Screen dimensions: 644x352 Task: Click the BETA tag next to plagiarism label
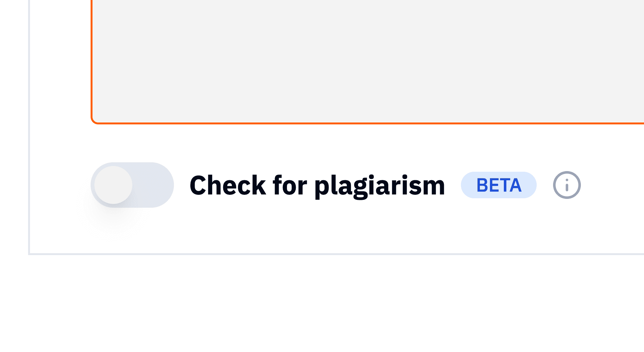point(498,185)
